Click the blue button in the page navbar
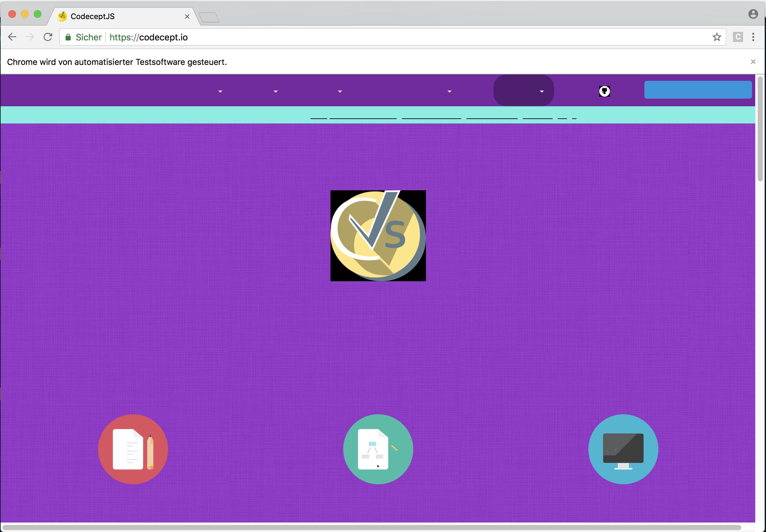 pyautogui.click(x=698, y=90)
